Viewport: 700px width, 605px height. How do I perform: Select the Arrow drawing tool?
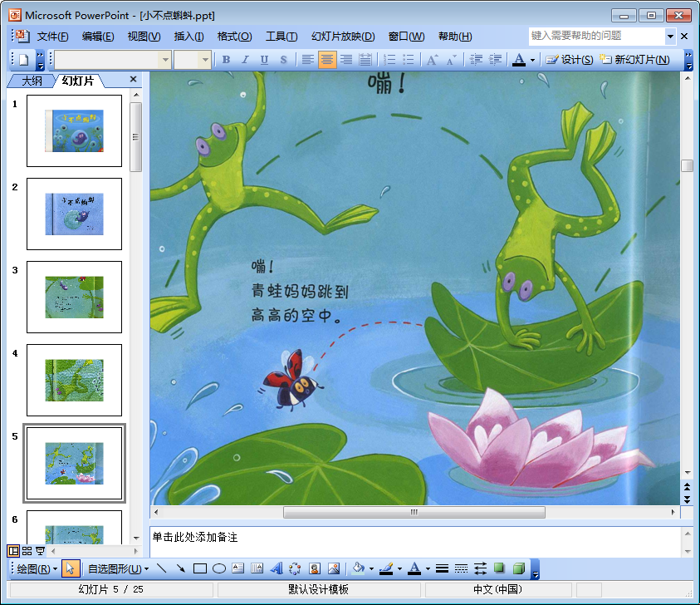pyautogui.click(x=181, y=568)
